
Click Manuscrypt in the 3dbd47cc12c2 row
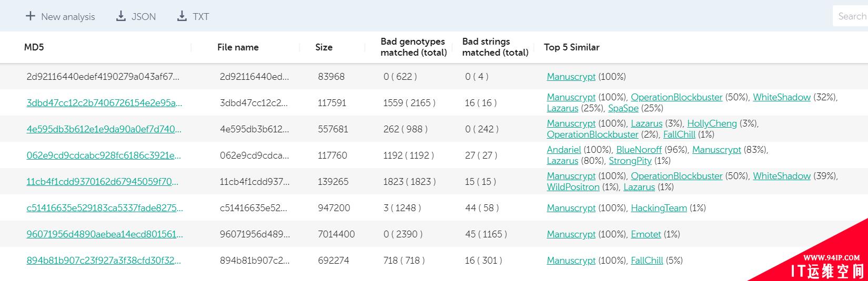tap(571, 97)
